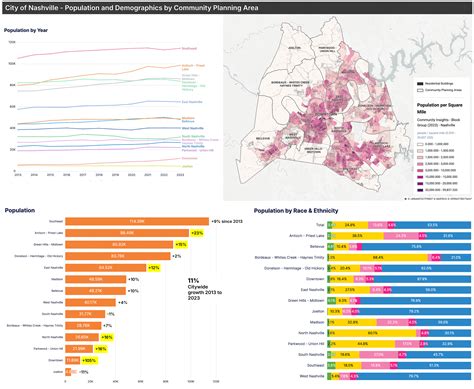Click the lightest density legend swatch
474x389 pixels.
pyautogui.click(x=420, y=144)
